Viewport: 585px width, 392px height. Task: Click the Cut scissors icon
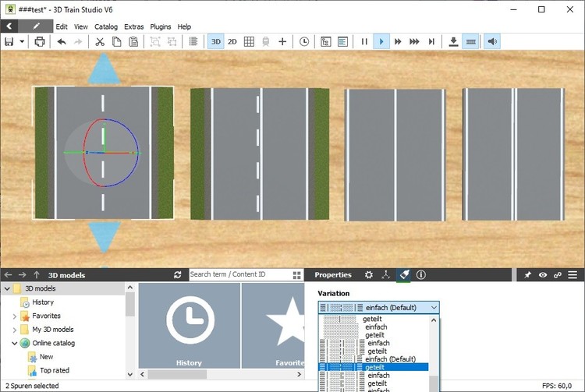tap(100, 41)
